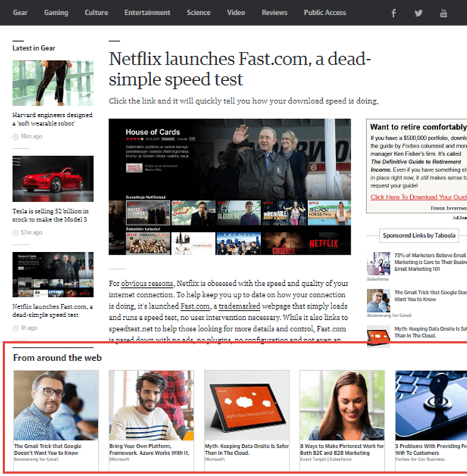Viewport: 467px width, 476px height.
Task: Open the YouTube social icon
Action: coord(444,13)
